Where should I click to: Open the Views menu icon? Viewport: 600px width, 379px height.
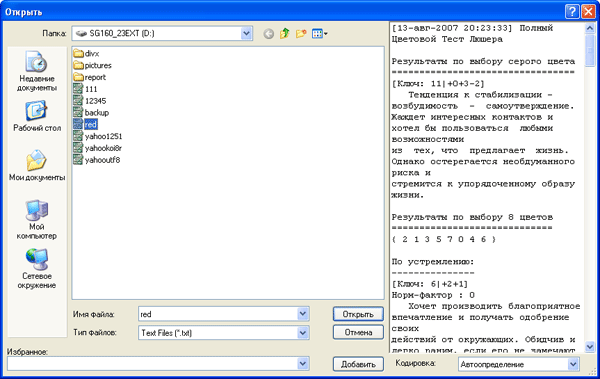[x=320, y=34]
